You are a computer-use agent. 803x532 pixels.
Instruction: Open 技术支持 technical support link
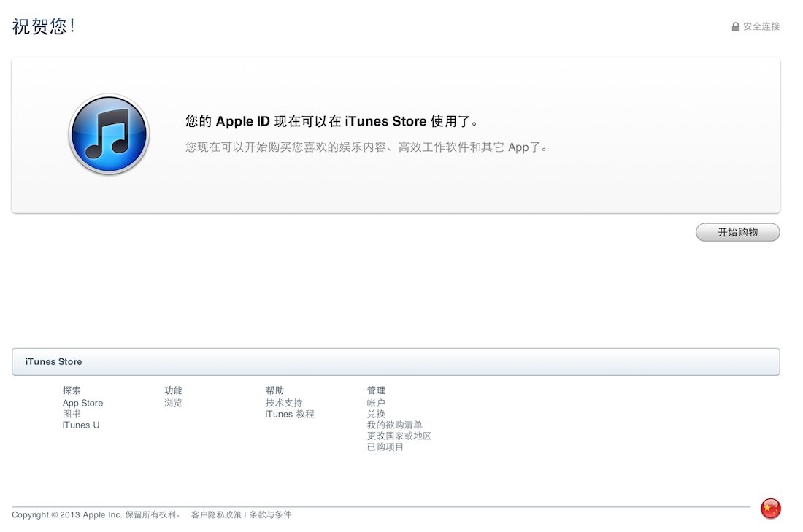pyautogui.click(x=284, y=403)
